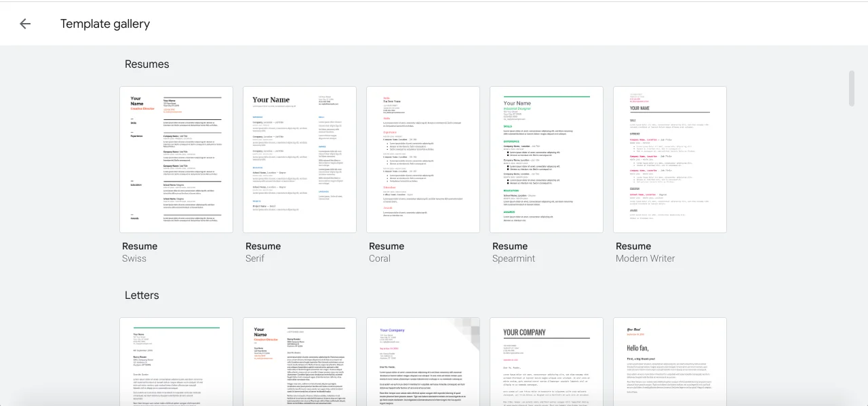The height and width of the screenshot is (406, 868).
Task: Select the Serif resume template preview
Action: (x=300, y=159)
